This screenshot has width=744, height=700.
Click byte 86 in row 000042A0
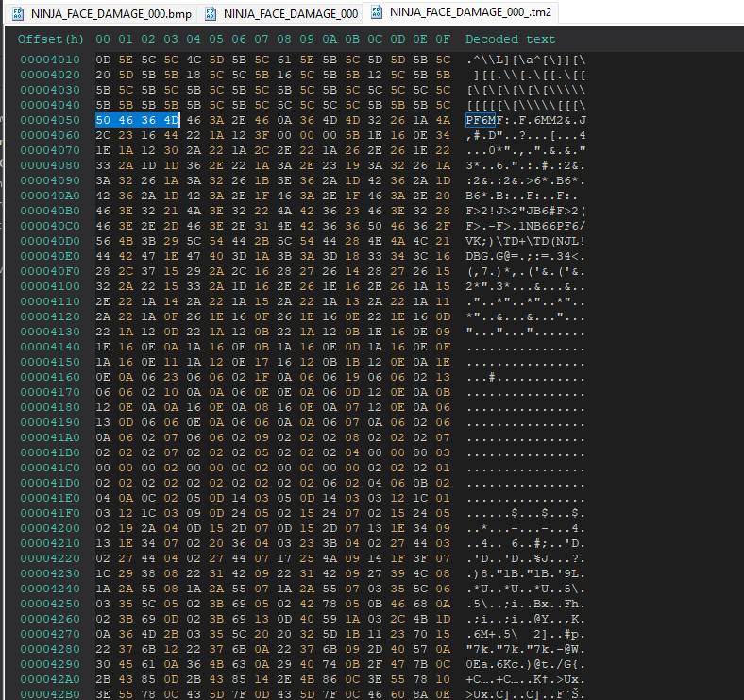(330, 679)
